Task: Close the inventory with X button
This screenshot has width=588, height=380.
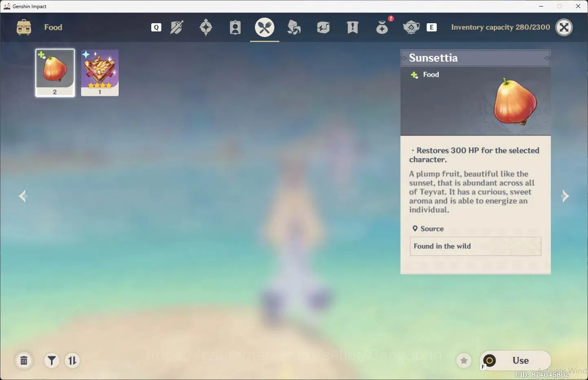Action: click(x=564, y=27)
